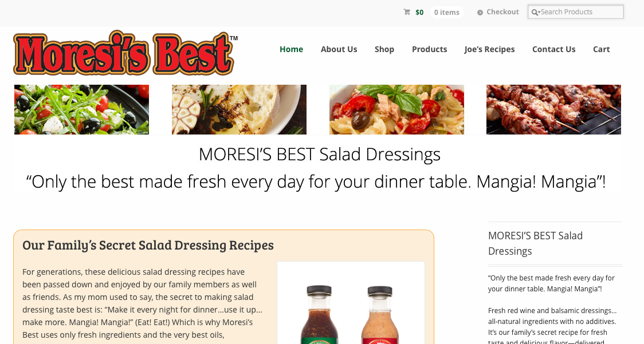Screen dimensions: 644x344
Task: Click the shopping cart icon
Action: point(407,12)
